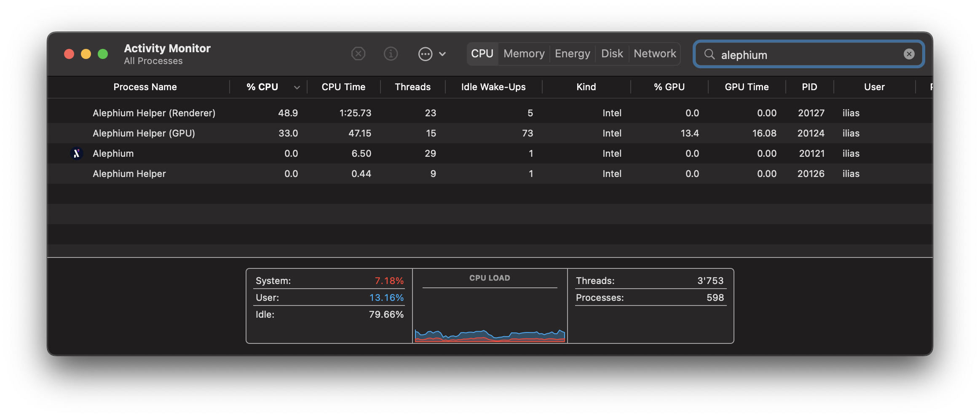Screen dimensions: 980x418
Task: Click the PID 20126 cell
Action: coord(811,174)
